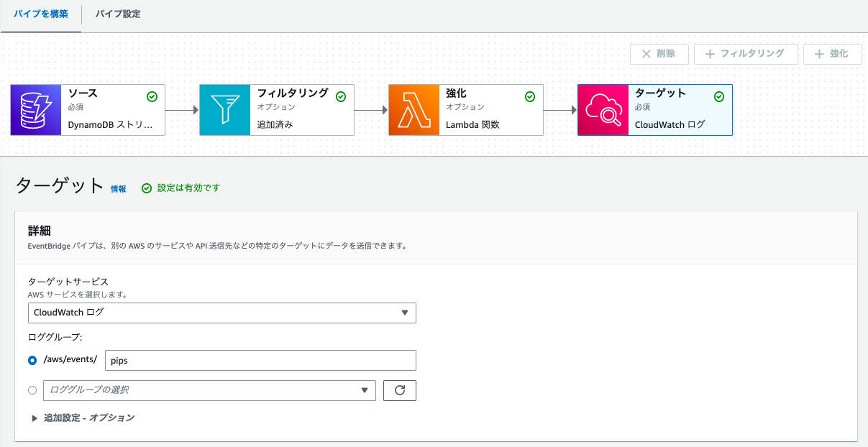Select the 強化 card title
The image size is (868, 447).
click(x=456, y=93)
